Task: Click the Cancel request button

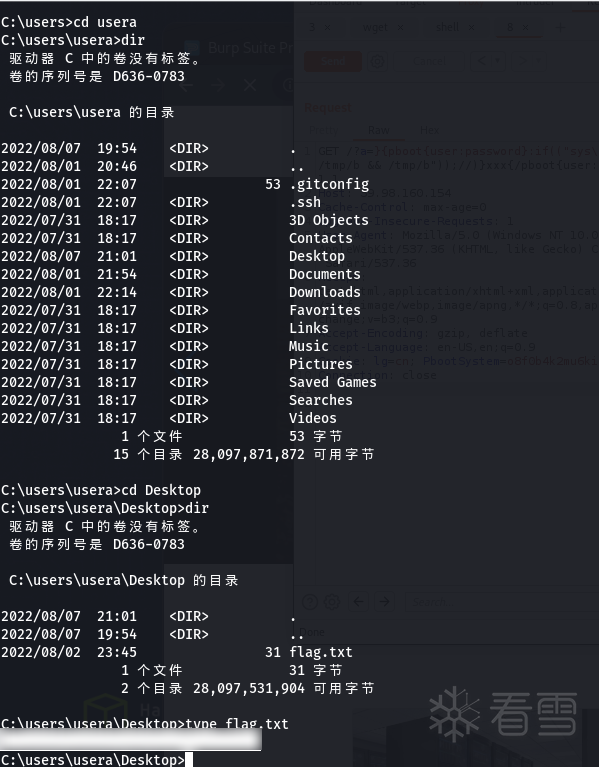Action: click(x=429, y=61)
